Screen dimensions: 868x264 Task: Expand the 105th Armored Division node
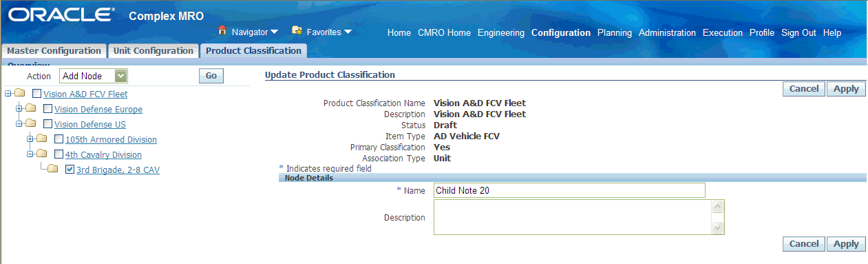point(30,139)
